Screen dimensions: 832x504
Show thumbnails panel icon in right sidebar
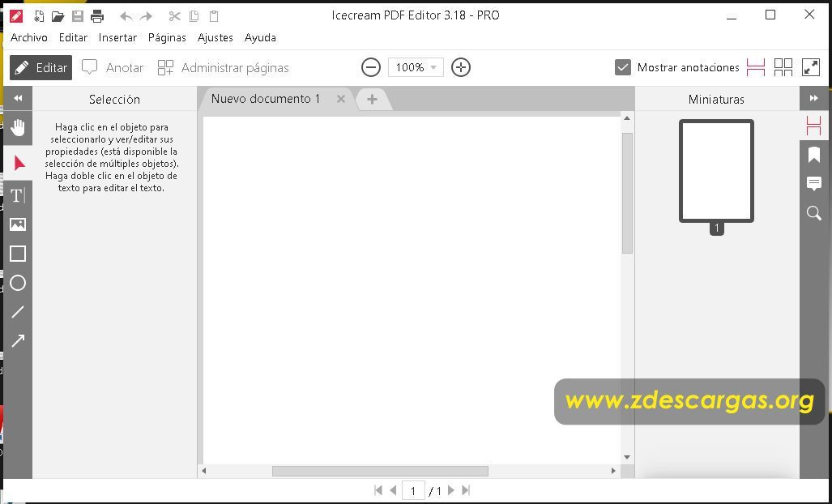(x=814, y=126)
